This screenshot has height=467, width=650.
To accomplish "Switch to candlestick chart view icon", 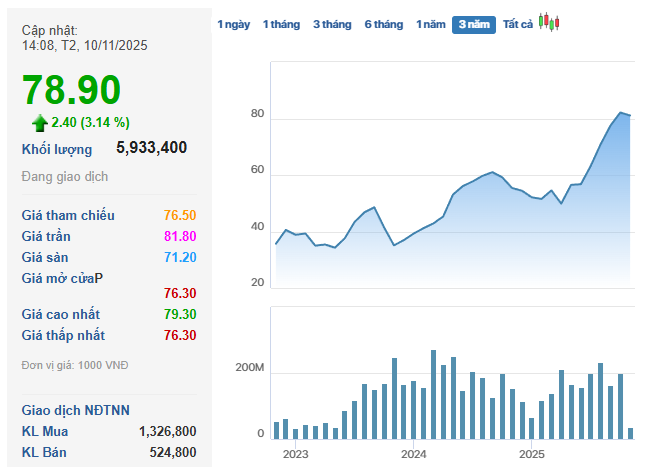I will tap(549, 22).
